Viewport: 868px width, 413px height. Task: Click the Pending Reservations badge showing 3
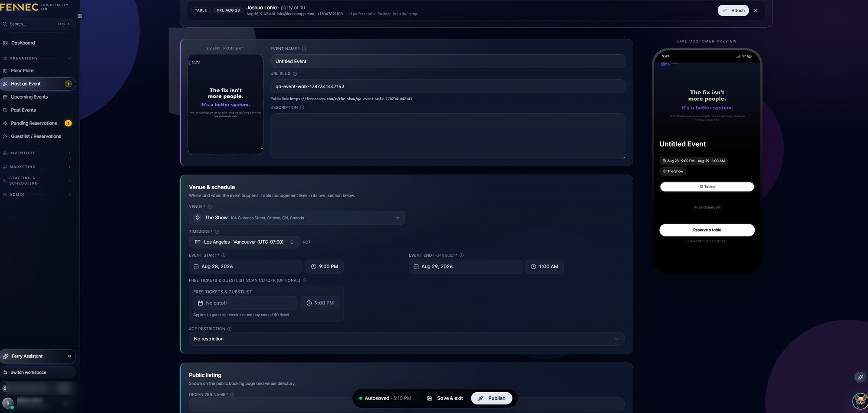[68, 123]
